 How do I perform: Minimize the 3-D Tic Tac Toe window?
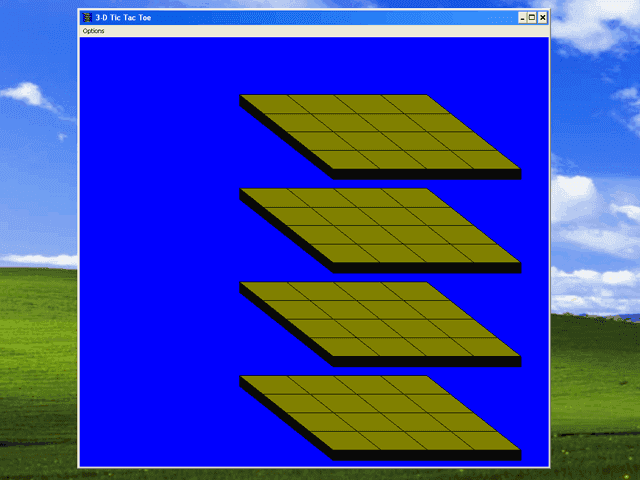pyautogui.click(x=522, y=18)
